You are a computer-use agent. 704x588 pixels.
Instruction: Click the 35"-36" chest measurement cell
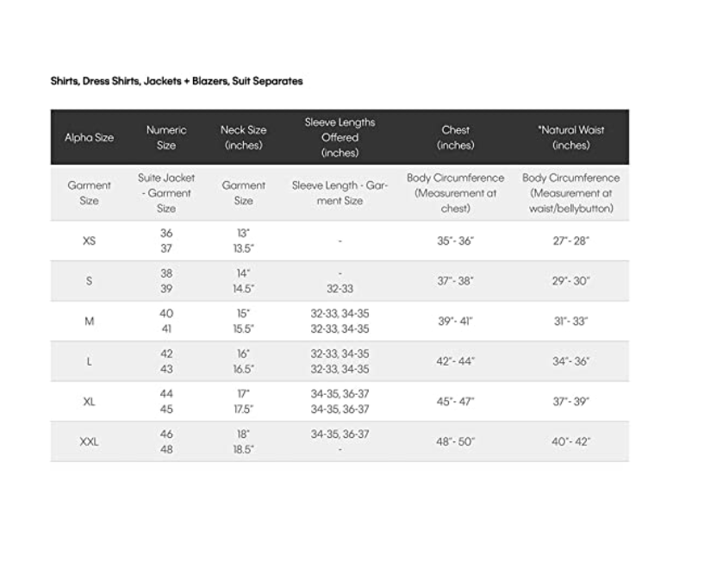(456, 241)
